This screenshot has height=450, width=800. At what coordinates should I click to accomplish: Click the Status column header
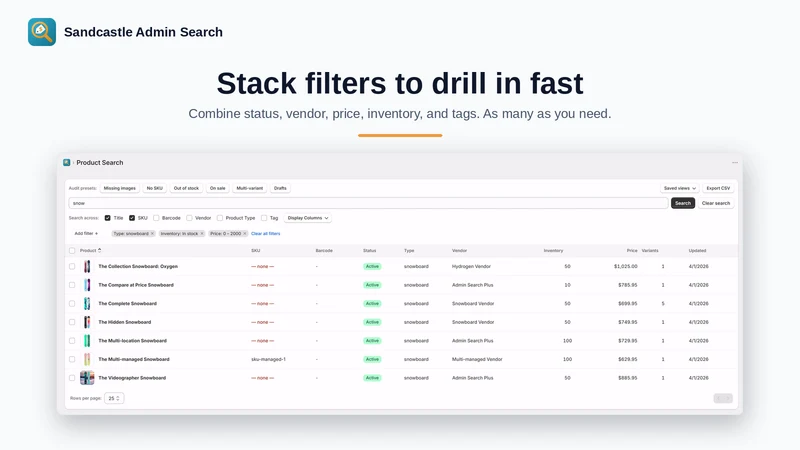[369, 251]
